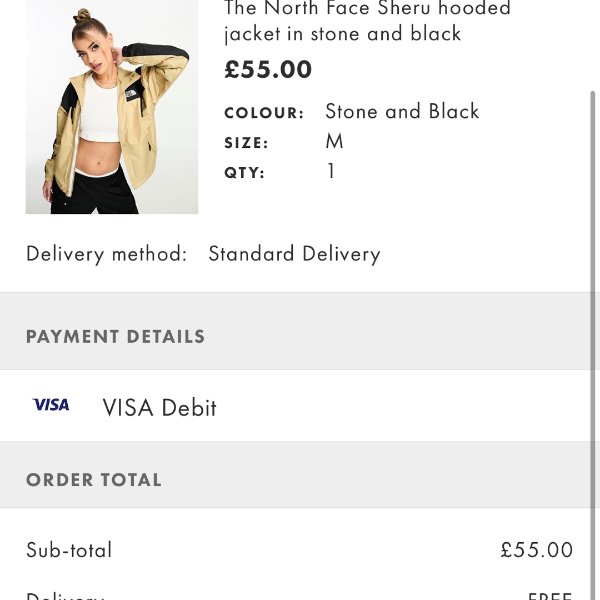Click the bold £55.00 item price
This screenshot has width=600, height=600.
268,70
